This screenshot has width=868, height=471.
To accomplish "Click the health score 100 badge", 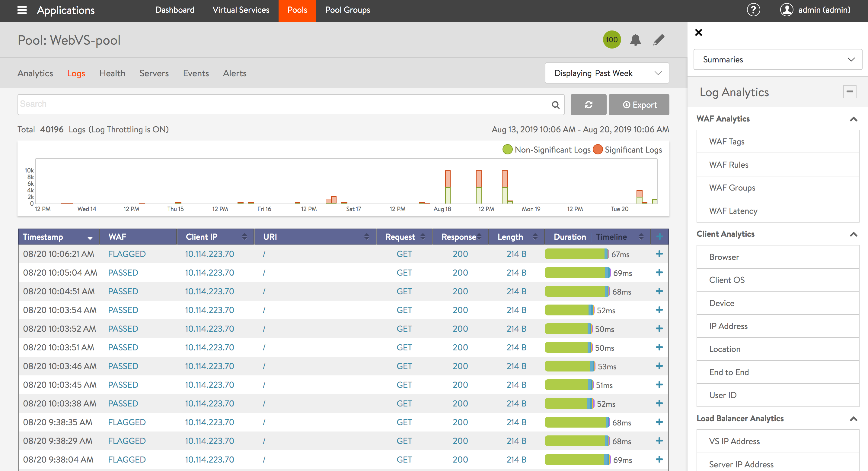I will pyautogui.click(x=611, y=40).
